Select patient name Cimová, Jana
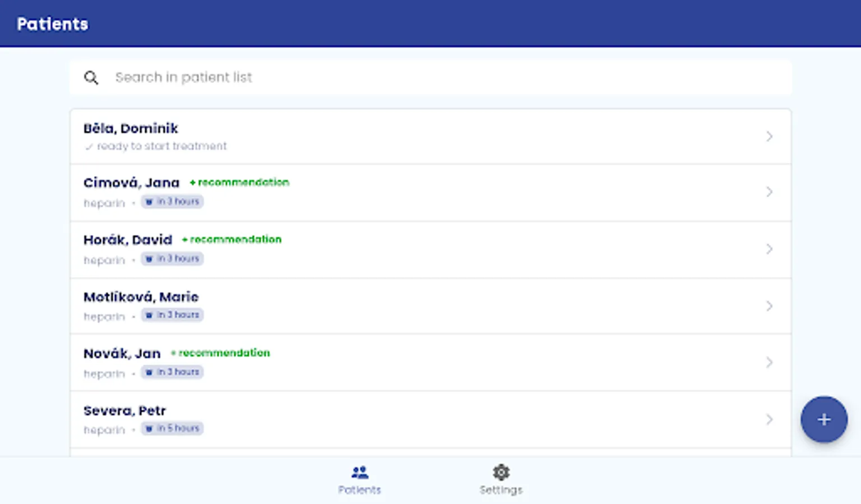 coord(131,183)
